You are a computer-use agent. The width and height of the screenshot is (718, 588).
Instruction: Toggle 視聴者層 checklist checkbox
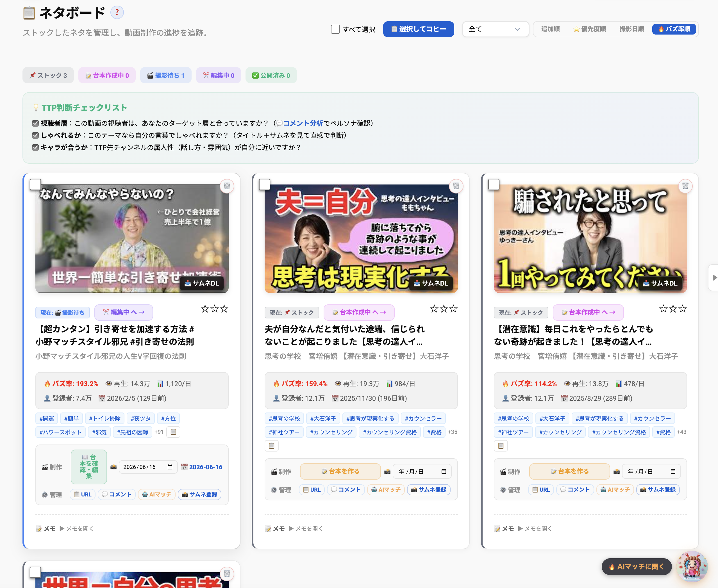pos(35,123)
